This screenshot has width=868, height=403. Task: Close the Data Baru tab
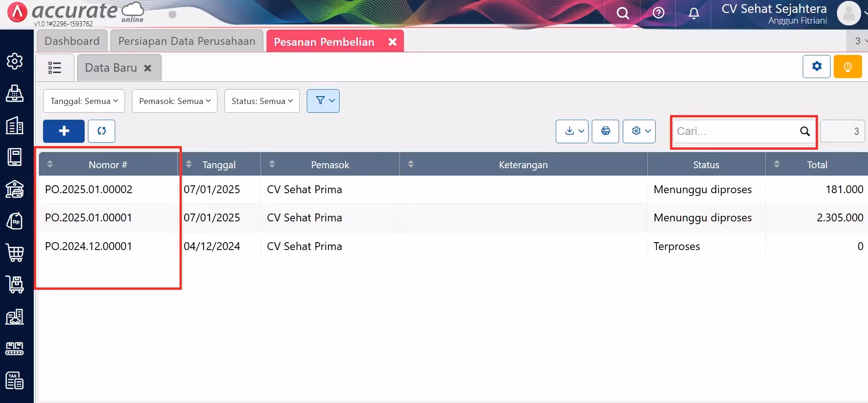tap(148, 68)
